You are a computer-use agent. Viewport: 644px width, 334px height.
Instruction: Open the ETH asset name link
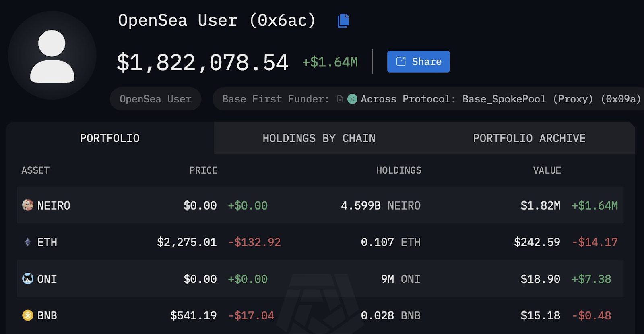coord(47,242)
